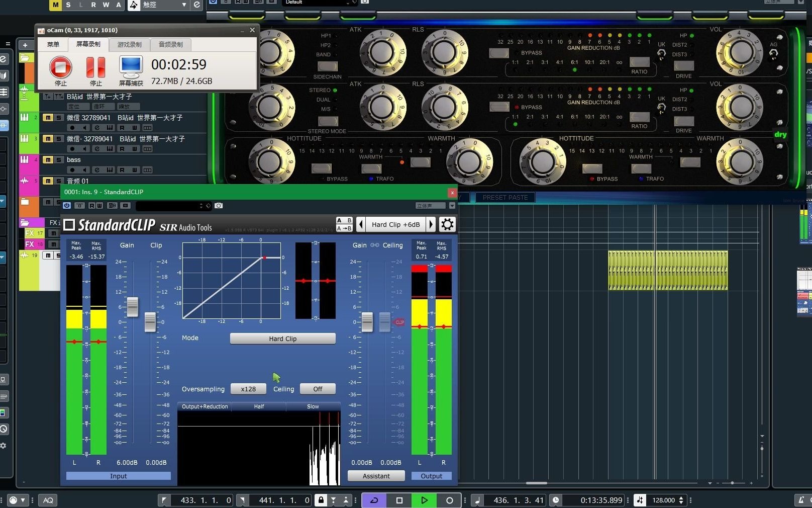Open the 菜单 tab in oCam

click(53, 44)
